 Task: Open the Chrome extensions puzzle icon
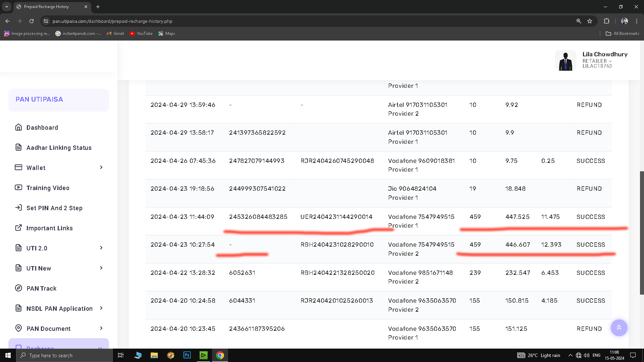(606, 21)
